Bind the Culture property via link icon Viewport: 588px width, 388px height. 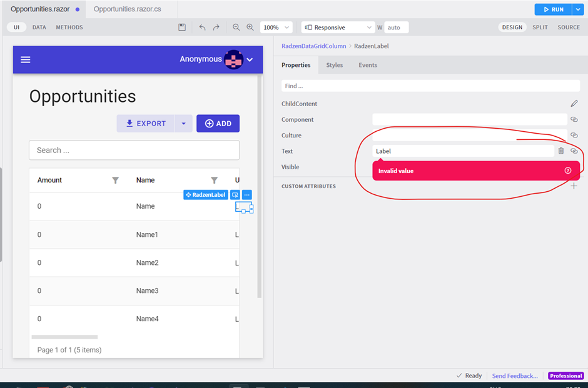(x=574, y=135)
